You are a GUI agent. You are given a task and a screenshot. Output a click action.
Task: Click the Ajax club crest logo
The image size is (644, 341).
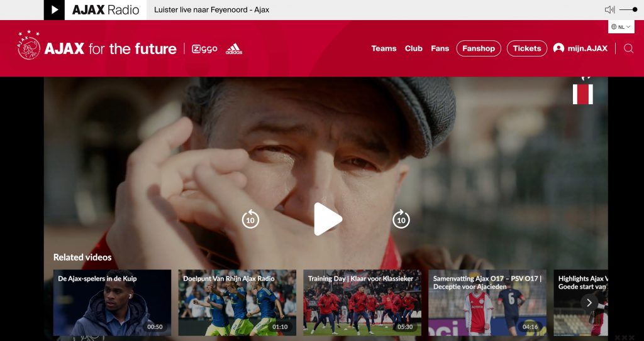click(29, 46)
